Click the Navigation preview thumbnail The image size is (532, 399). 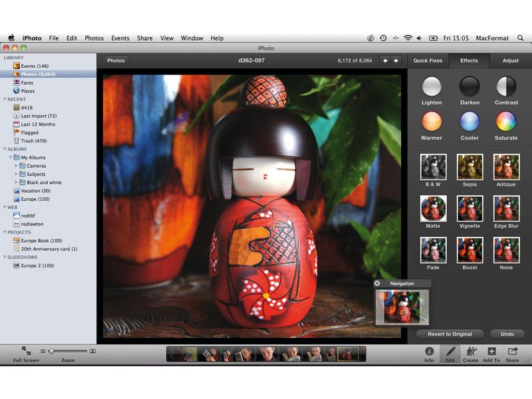pyautogui.click(x=402, y=307)
